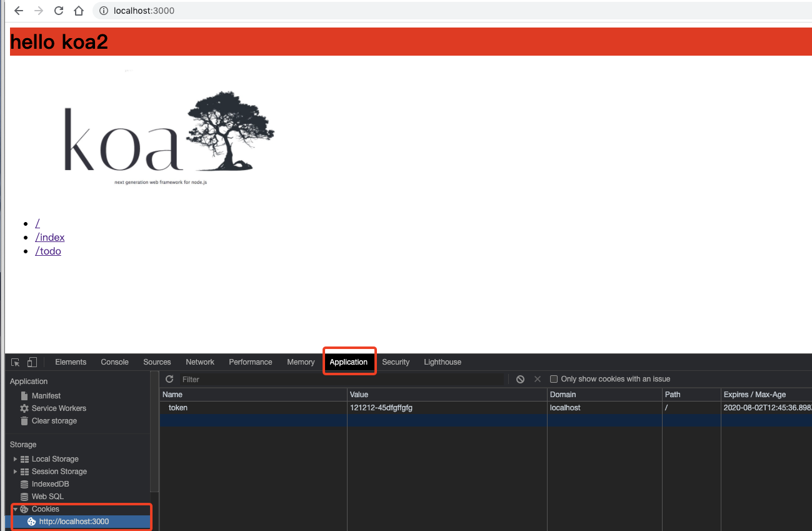Open Clear storage in the sidebar

pyautogui.click(x=54, y=421)
